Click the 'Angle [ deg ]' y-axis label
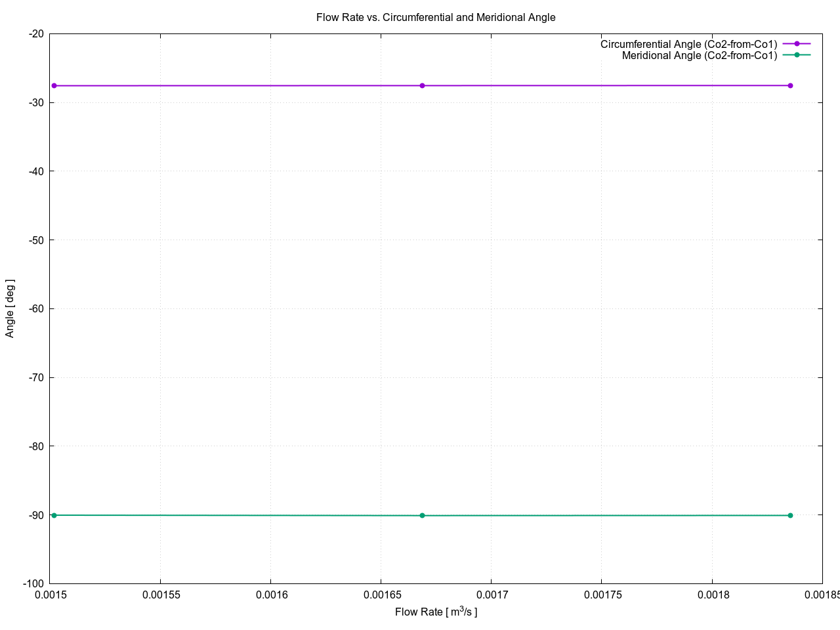Image resolution: width=840 pixels, height=630 pixels. pyautogui.click(x=10, y=308)
